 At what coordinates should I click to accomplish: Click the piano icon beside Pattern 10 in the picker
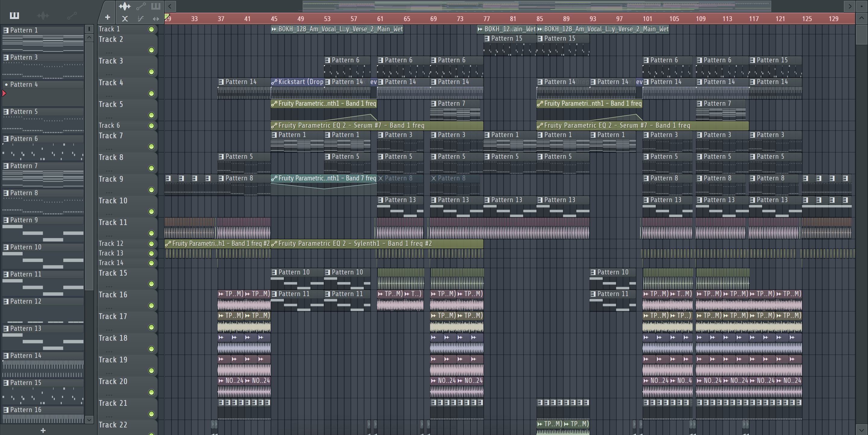6,247
